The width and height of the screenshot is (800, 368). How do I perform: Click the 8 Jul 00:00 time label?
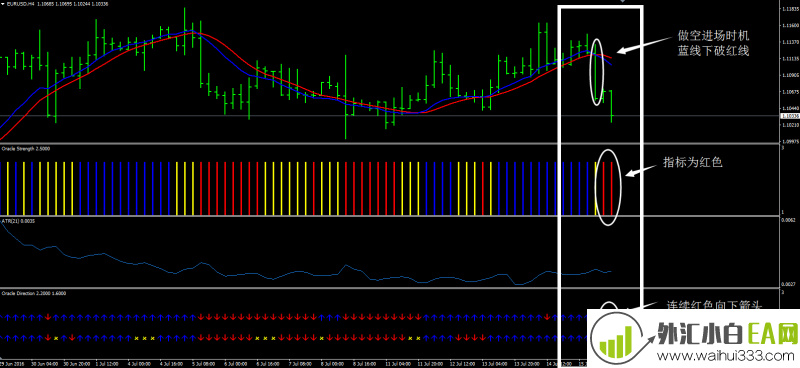click(x=333, y=364)
